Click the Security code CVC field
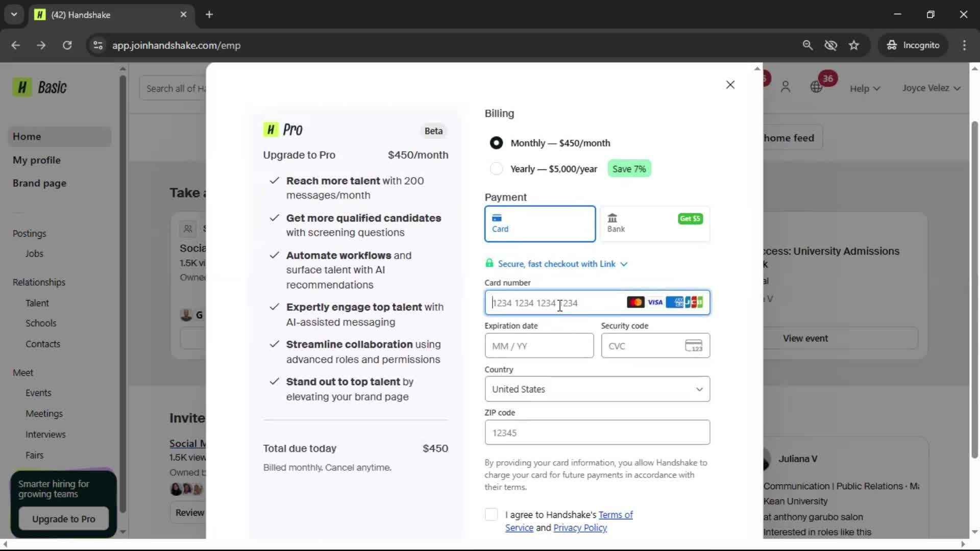Viewport: 980px width, 551px height. 655,346
